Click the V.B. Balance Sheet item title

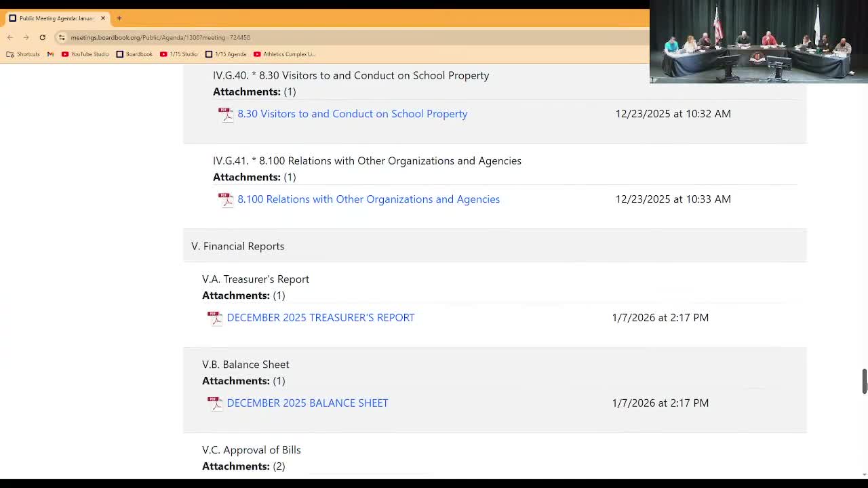coord(245,364)
